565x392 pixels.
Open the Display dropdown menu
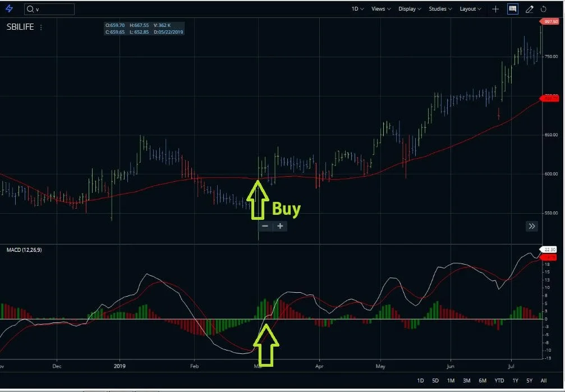(409, 9)
